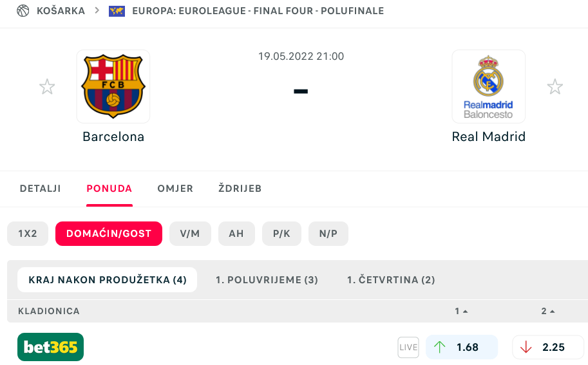Click the red down arrow odds icon

[526, 347]
